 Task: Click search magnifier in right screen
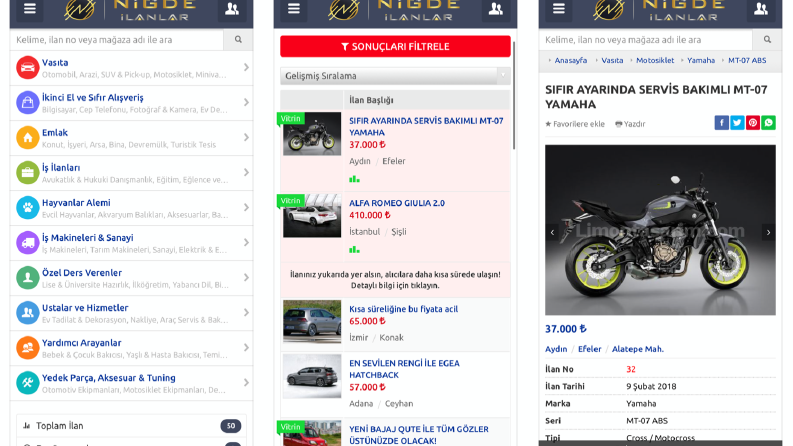tap(767, 39)
